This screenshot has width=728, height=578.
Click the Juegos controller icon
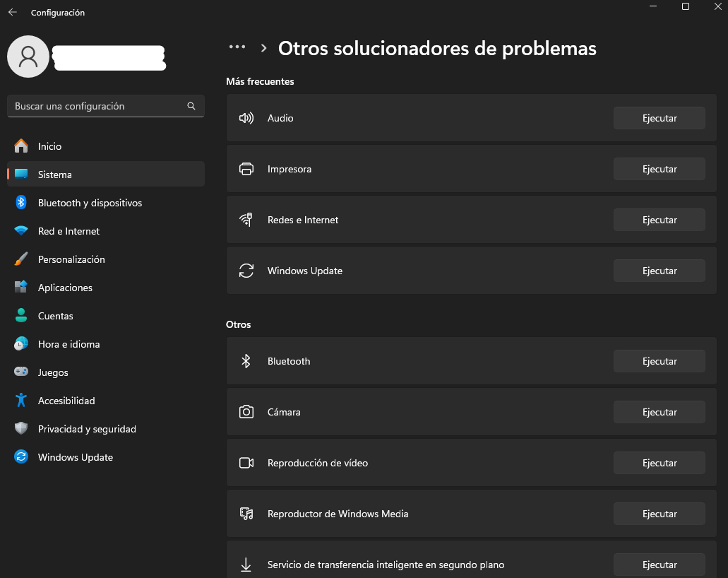[x=21, y=372]
